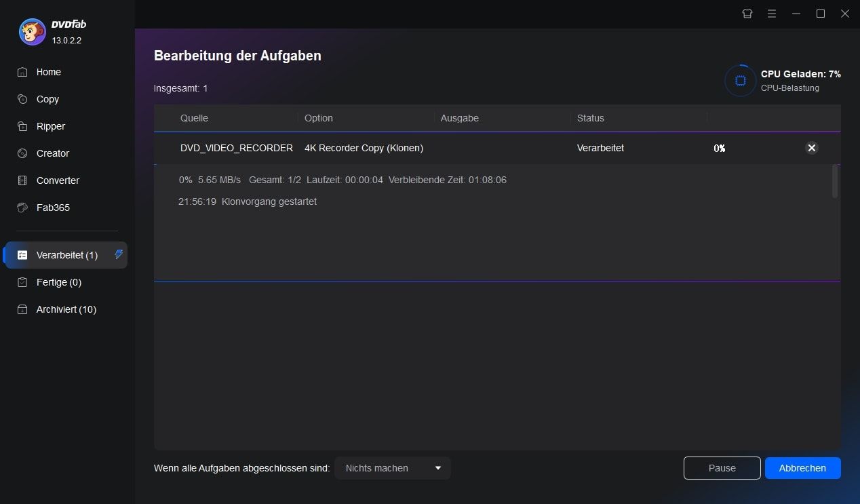This screenshot has height=504, width=860.
Task: Go to the Copy module
Action: pyautogui.click(x=47, y=99)
